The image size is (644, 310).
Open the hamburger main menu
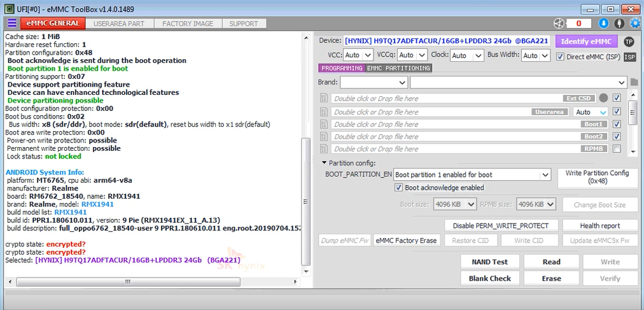pos(12,23)
